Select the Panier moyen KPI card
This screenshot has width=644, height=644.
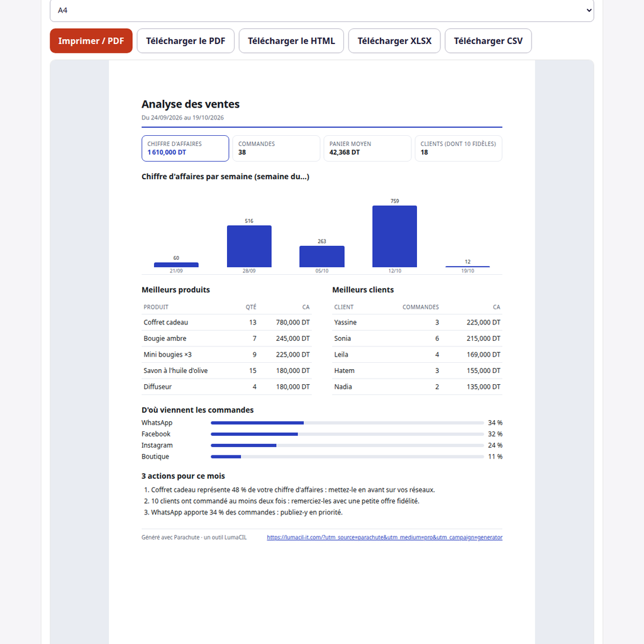tap(367, 148)
